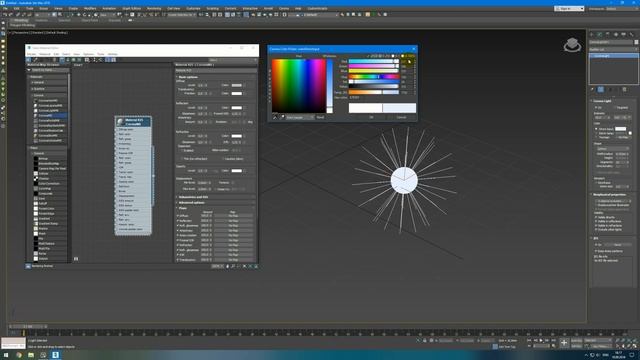
Task: Click the Red slider in color picker
Action: point(373,61)
